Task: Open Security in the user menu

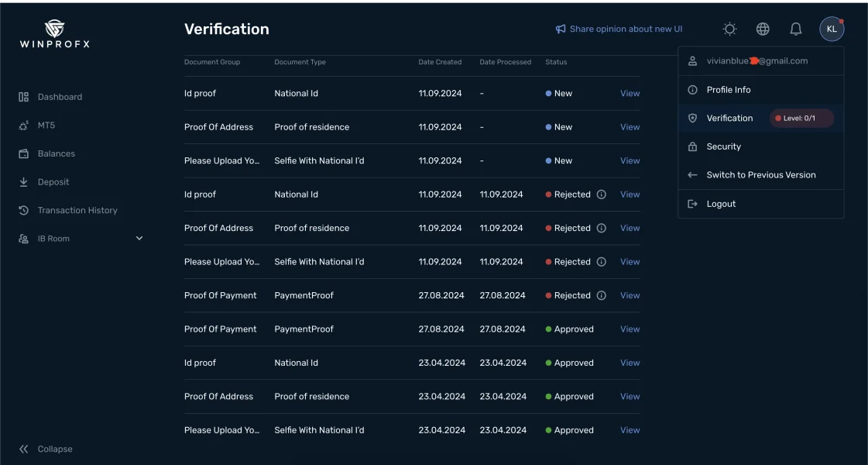Action: (x=723, y=146)
